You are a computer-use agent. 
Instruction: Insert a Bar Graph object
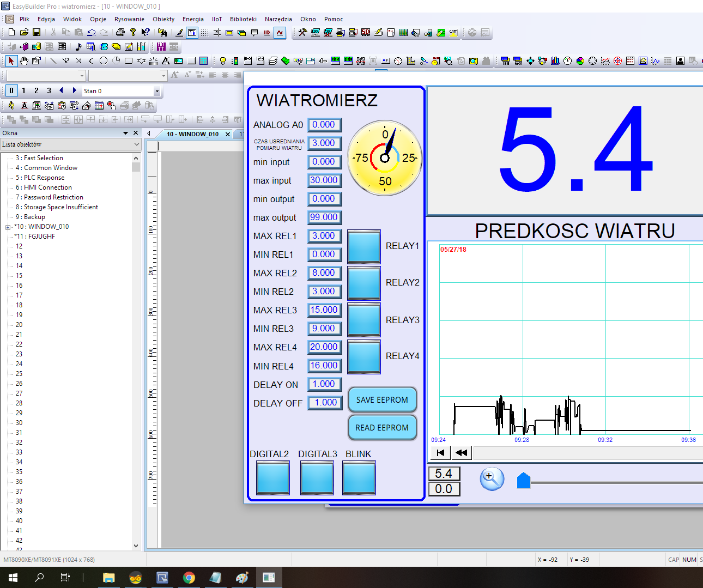pyautogui.click(x=555, y=60)
